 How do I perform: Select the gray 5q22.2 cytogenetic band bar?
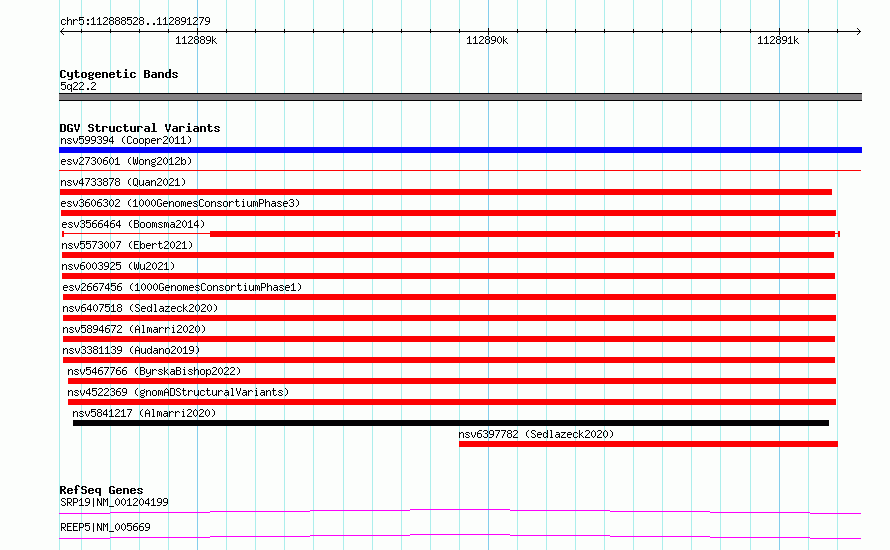(460, 97)
